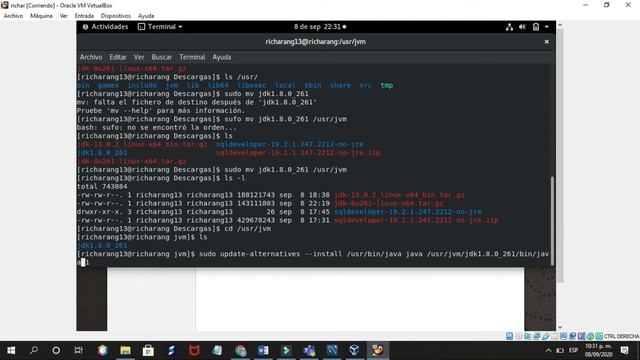Click VirtualBox CPU virtualization status icon
The height and width of the screenshot is (360, 640).
coord(582,336)
